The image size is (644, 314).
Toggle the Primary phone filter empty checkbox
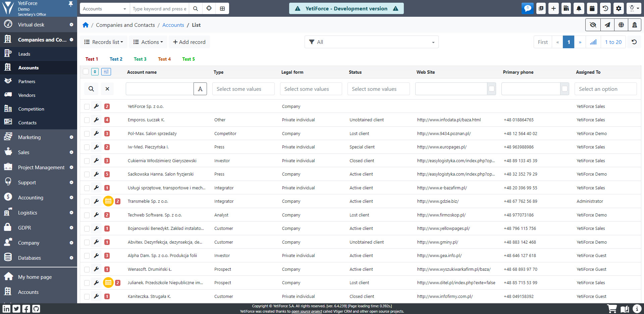tap(565, 89)
